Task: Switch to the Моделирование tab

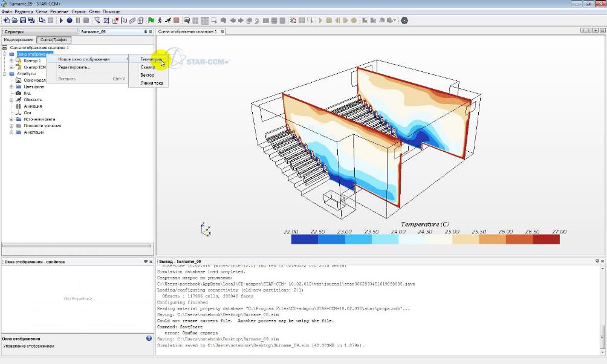Action: click(19, 40)
